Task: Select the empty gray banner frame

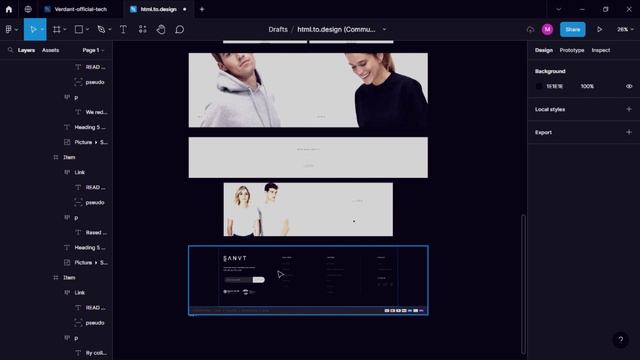Action: [308, 157]
